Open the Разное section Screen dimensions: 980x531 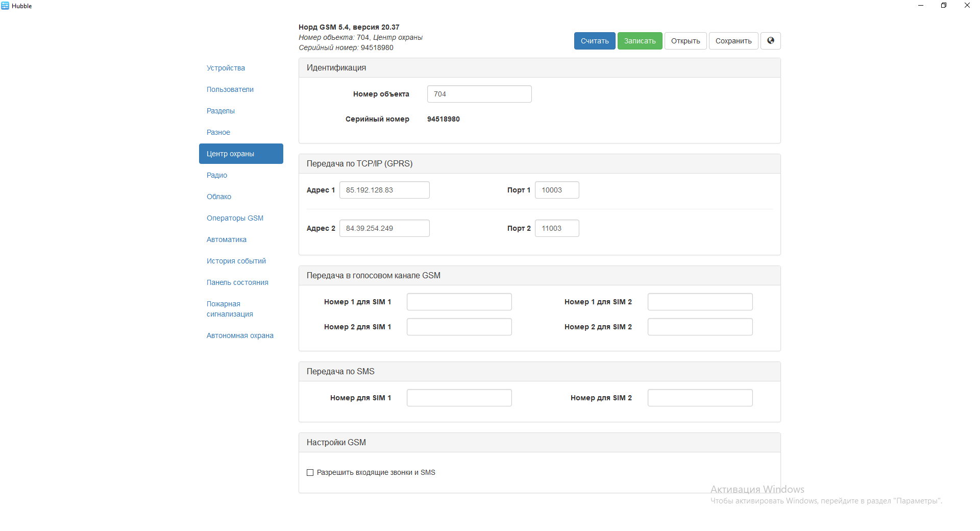(218, 132)
